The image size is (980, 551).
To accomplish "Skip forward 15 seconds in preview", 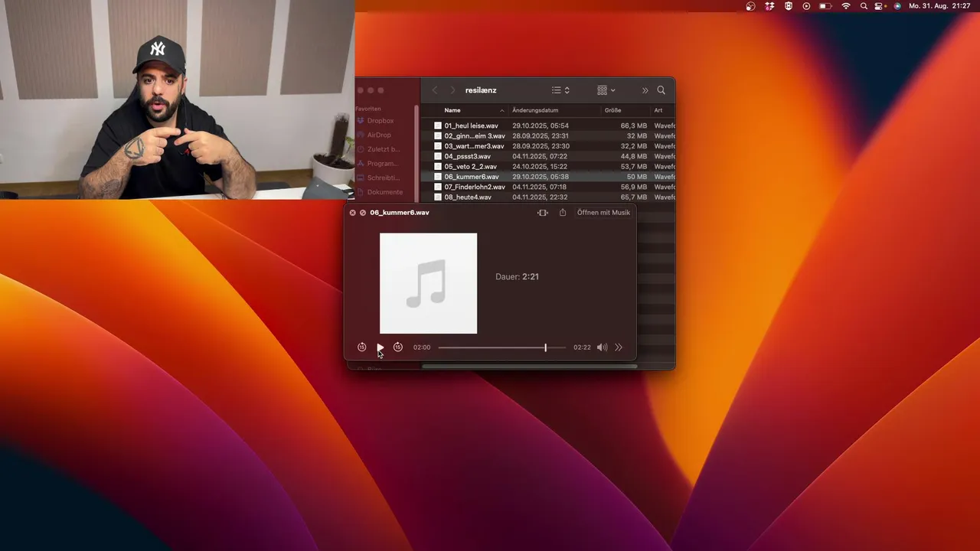I will (398, 347).
